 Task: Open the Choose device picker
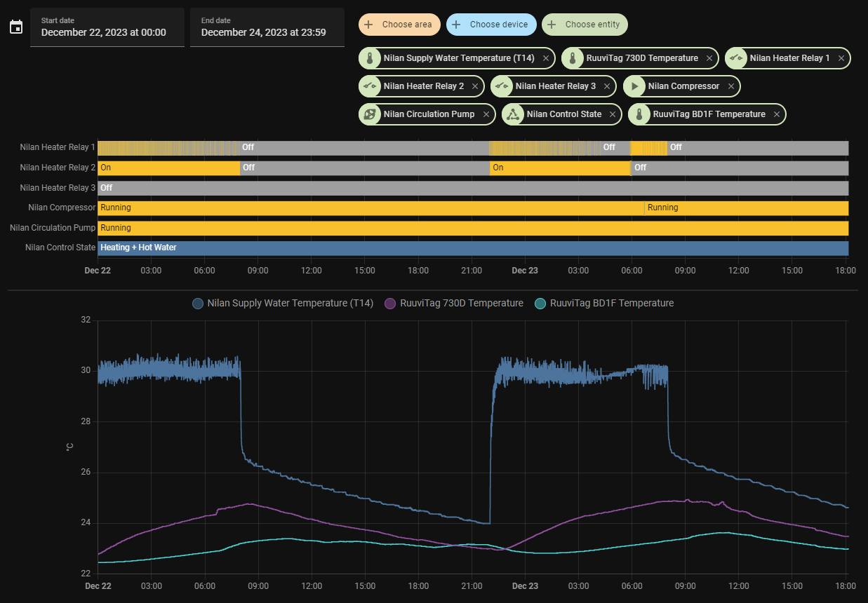pyautogui.click(x=491, y=25)
